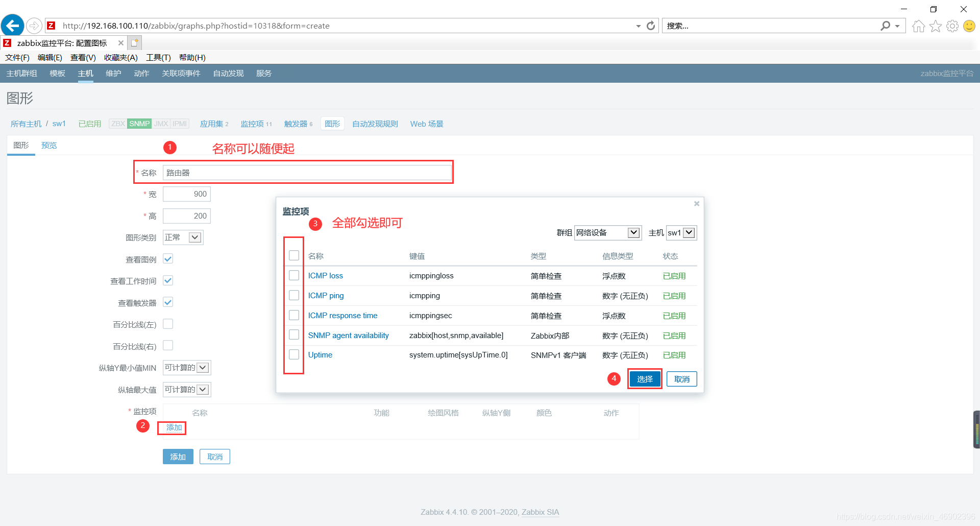
Task: Click the refresh page icon
Action: point(651,26)
